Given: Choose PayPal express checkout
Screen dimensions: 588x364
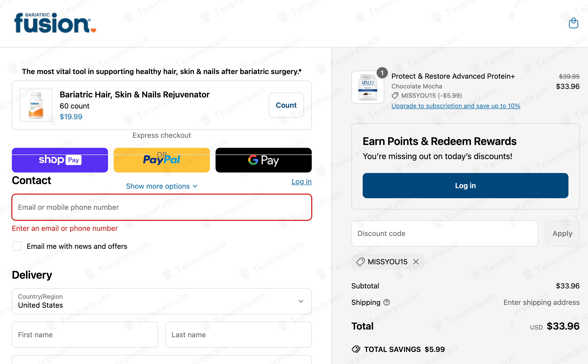Looking at the screenshot, I should [162, 160].
